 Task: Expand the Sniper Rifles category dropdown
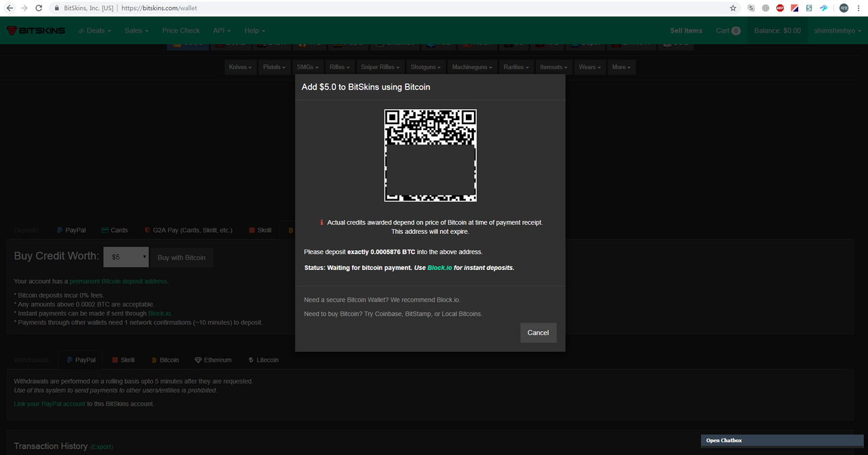click(381, 67)
